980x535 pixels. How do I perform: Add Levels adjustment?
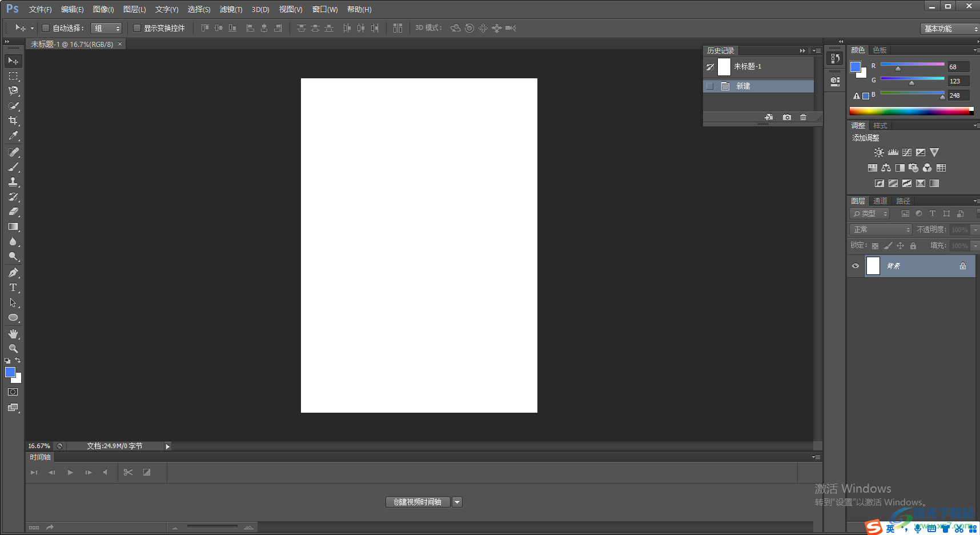coord(893,153)
